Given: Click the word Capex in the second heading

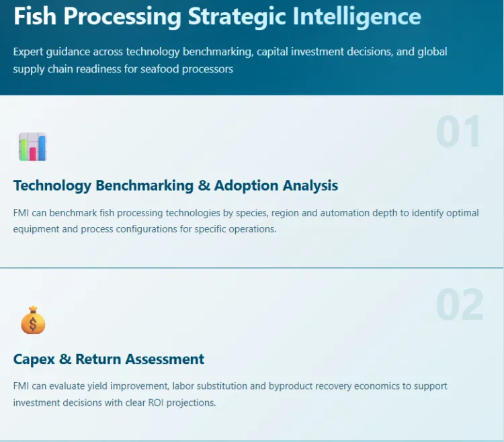Looking at the screenshot, I should (34, 359).
